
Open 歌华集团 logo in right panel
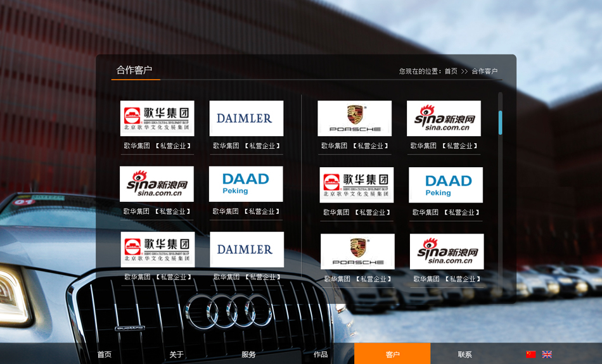(356, 185)
